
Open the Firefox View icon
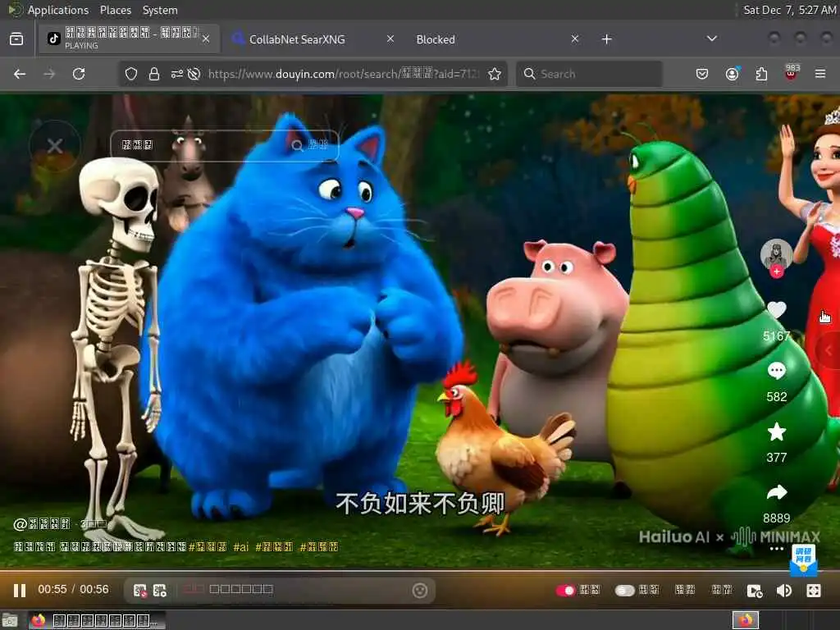16,39
